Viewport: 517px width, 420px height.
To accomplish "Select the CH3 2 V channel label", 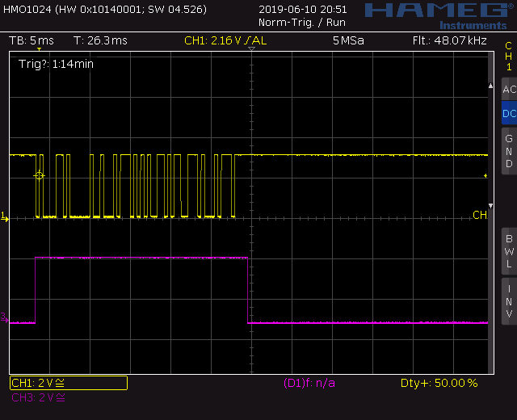I will pyautogui.click(x=38, y=397).
